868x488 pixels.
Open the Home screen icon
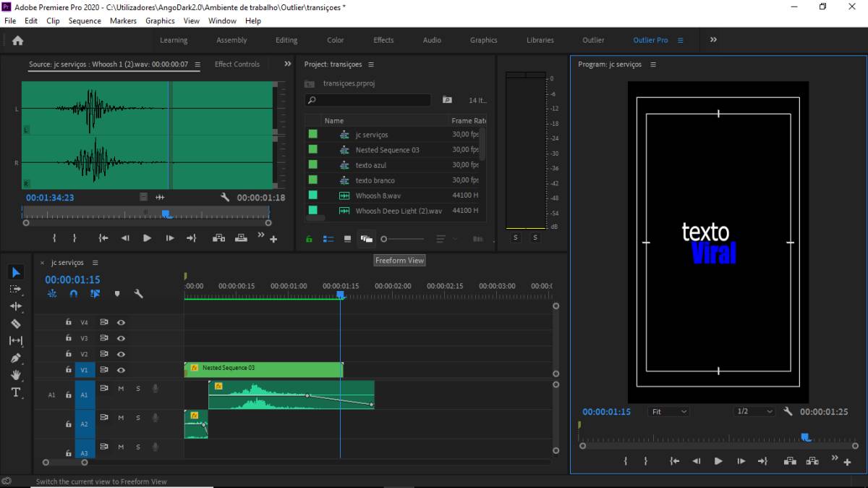pos(18,41)
